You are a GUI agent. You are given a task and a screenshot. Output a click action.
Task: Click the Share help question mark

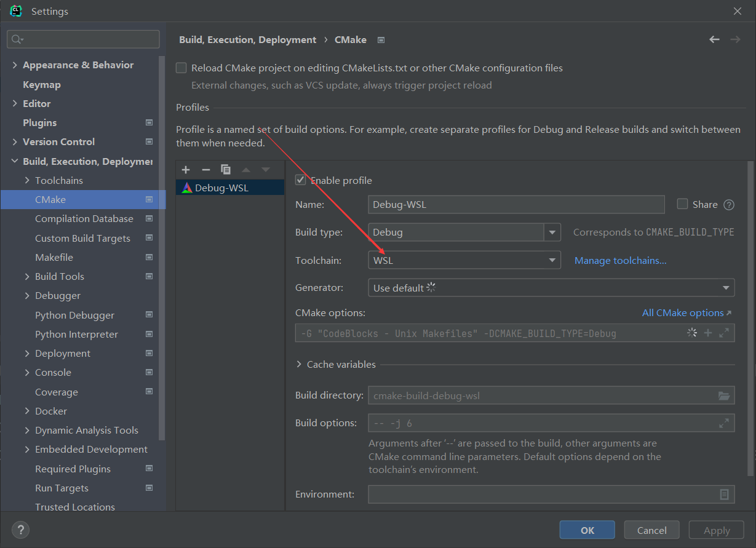tap(729, 205)
